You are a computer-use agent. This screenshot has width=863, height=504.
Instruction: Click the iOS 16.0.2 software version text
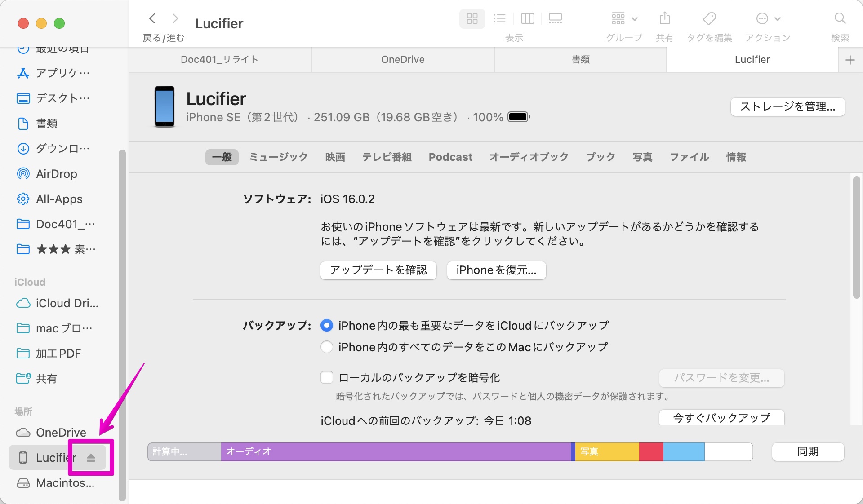tap(347, 199)
